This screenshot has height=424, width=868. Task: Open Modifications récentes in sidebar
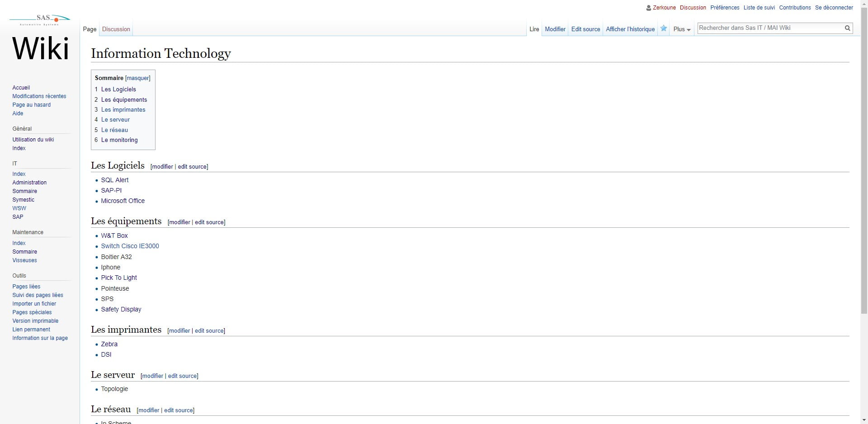pos(39,96)
